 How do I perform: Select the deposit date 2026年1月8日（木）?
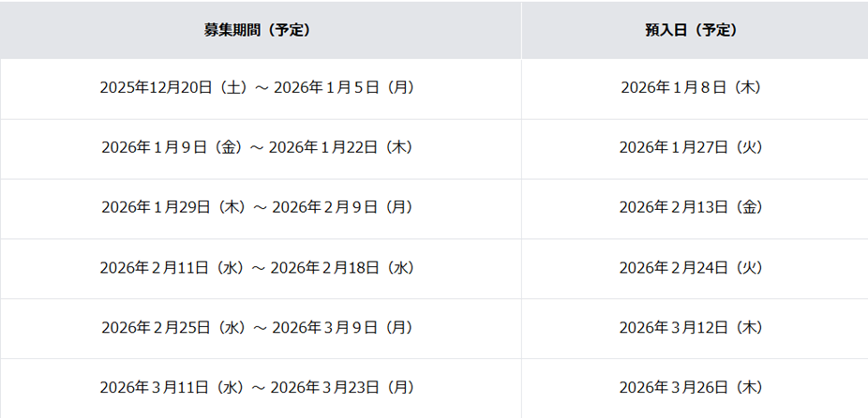pos(691,88)
